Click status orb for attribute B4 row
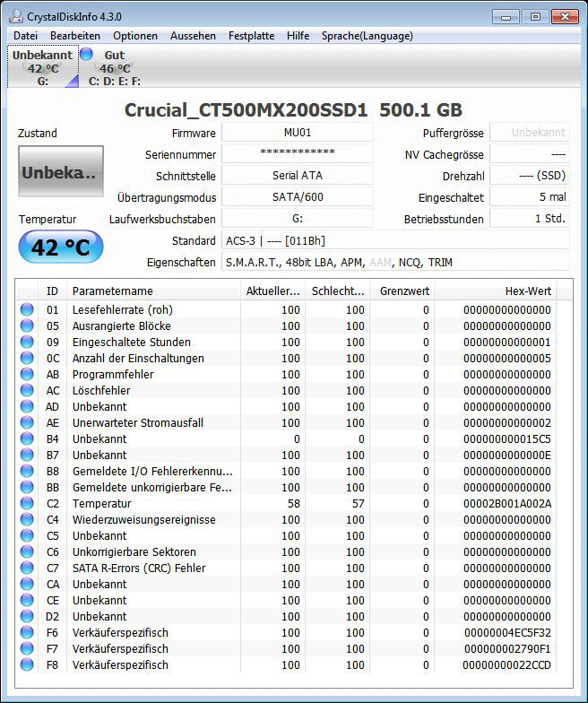This screenshot has height=703, width=588. click(x=27, y=438)
